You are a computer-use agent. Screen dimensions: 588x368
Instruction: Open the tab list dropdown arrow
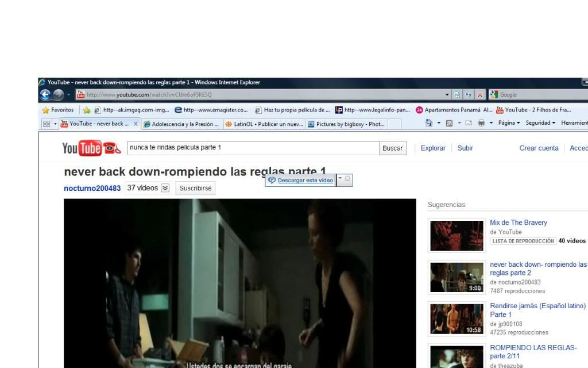pos(55,124)
